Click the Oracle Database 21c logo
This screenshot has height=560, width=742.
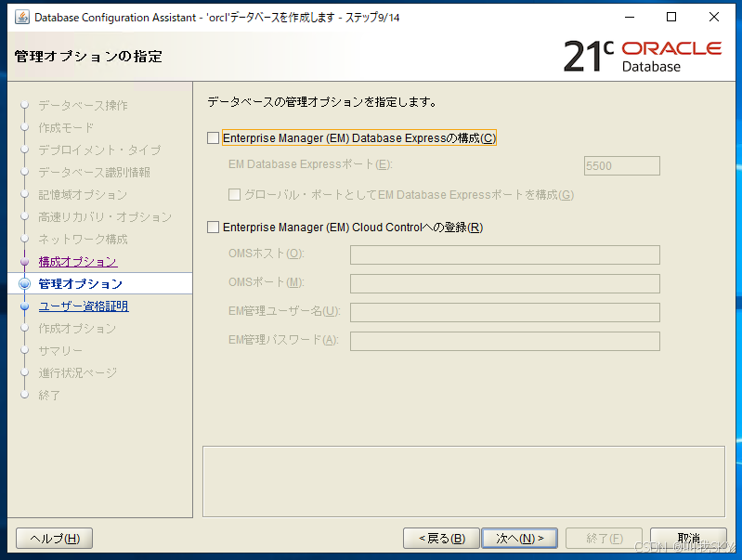pyautogui.click(x=643, y=57)
